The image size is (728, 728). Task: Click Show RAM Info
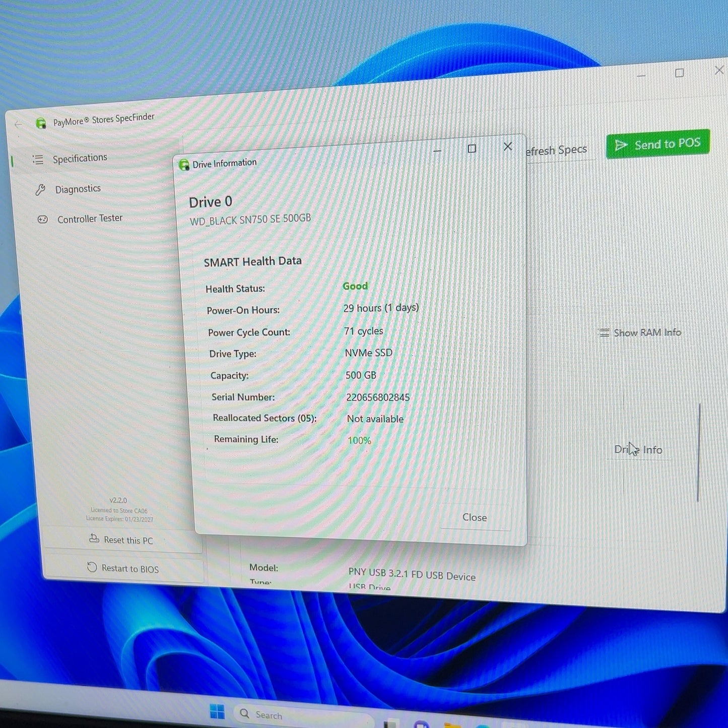pyautogui.click(x=640, y=333)
